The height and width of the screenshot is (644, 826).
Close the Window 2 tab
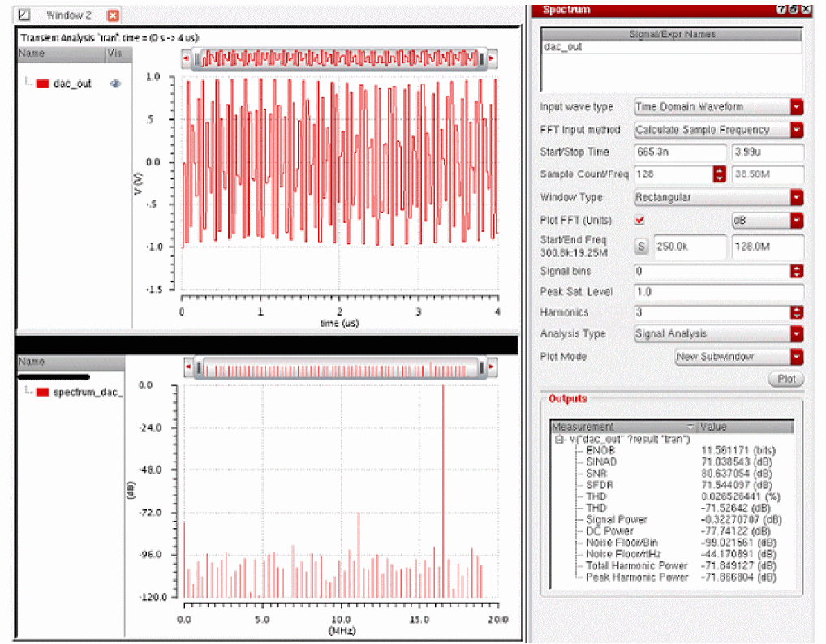(x=113, y=15)
